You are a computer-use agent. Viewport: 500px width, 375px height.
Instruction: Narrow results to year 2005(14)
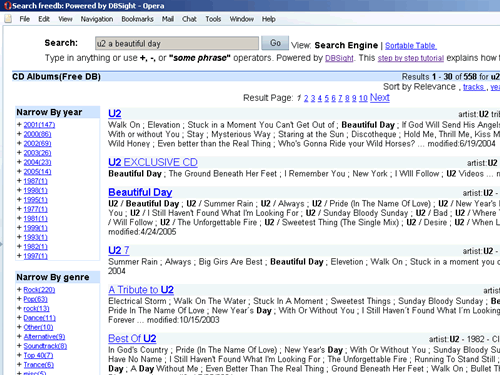click(x=37, y=172)
